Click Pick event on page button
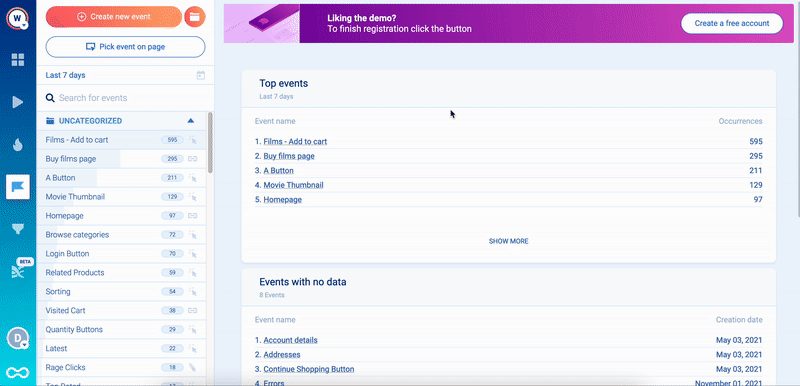This screenshot has width=800, height=386. (x=126, y=47)
